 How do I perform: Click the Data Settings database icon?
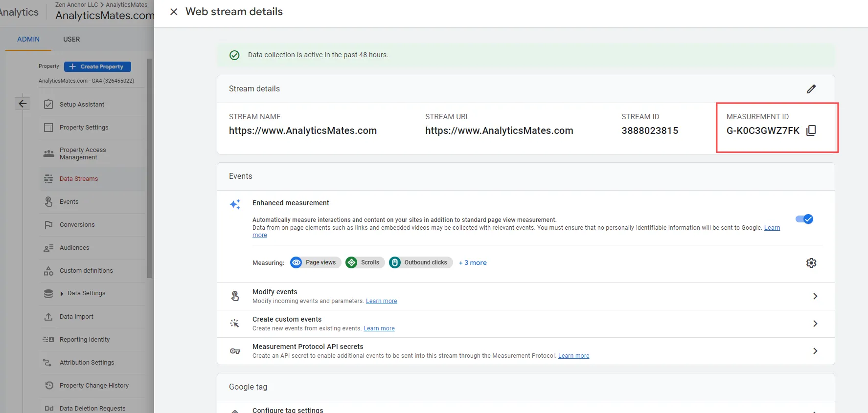pos(48,294)
